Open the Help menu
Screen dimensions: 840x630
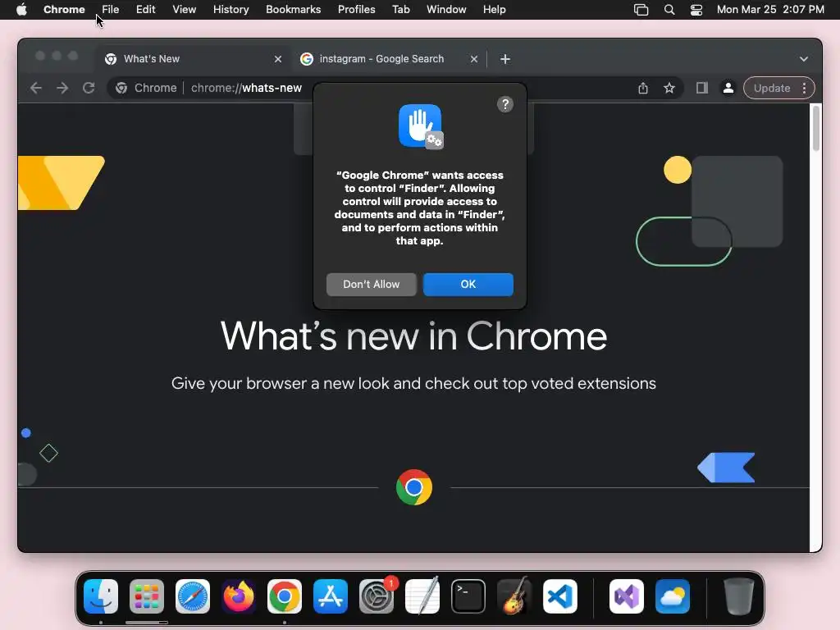494,10
